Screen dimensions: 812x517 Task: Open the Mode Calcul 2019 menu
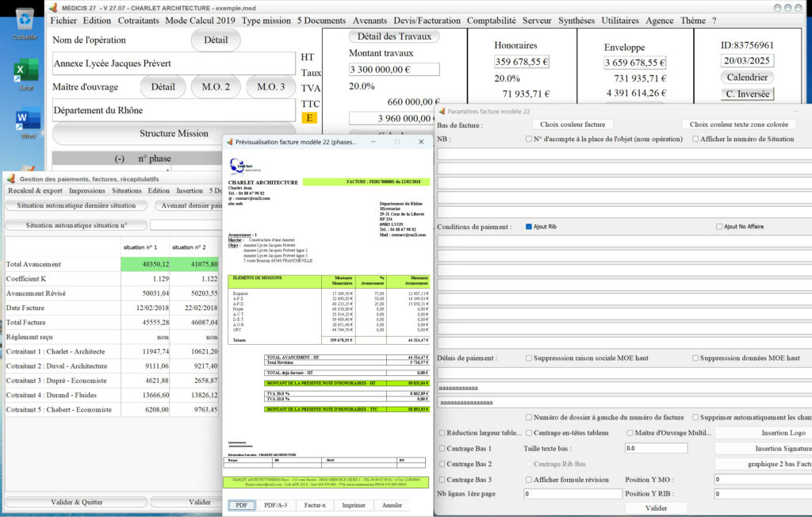(x=200, y=21)
